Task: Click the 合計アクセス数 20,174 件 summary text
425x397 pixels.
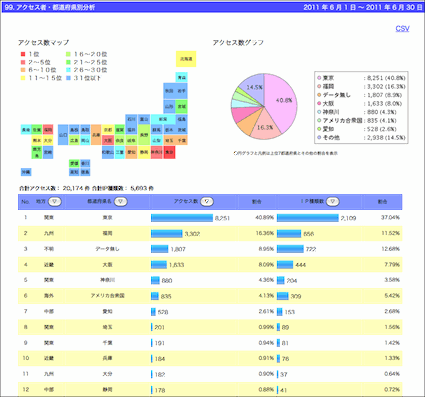Action: point(55,188)
